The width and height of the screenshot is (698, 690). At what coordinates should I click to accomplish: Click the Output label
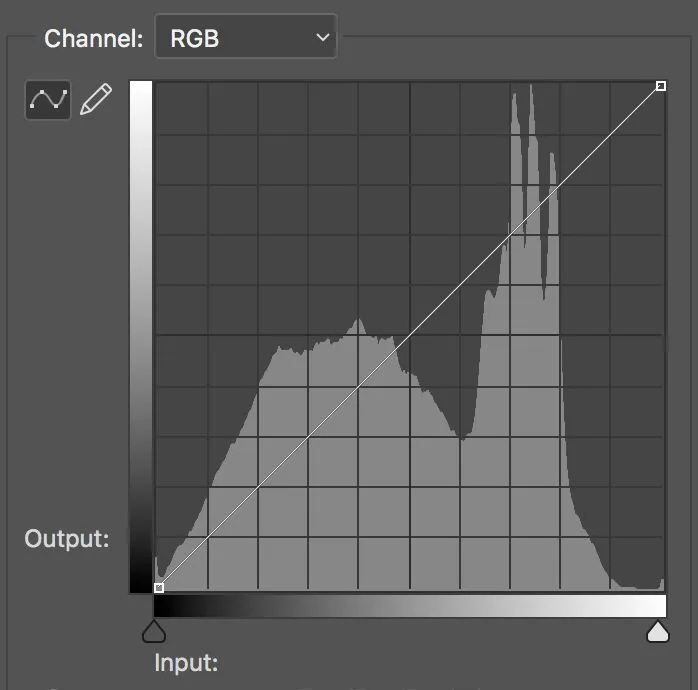[x=66, y=539]
